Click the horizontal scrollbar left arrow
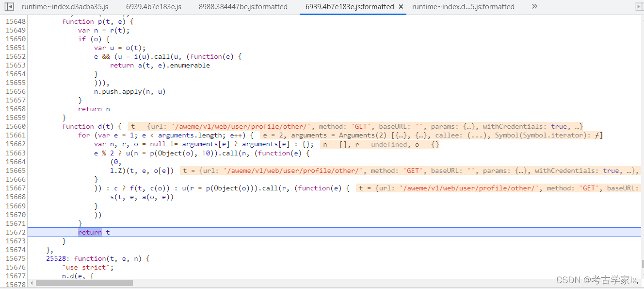Viewport: 644px width, 289px height. coord(32,283)
